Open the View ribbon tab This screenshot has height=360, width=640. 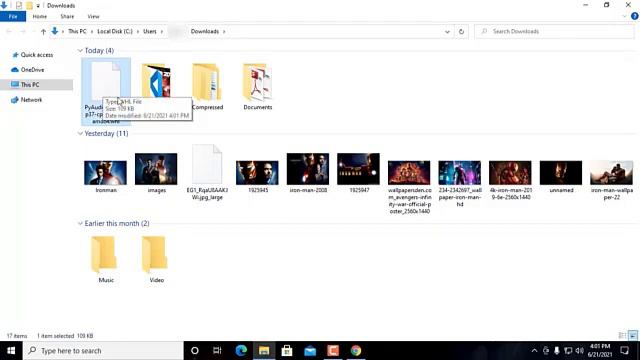click(93, 16)
